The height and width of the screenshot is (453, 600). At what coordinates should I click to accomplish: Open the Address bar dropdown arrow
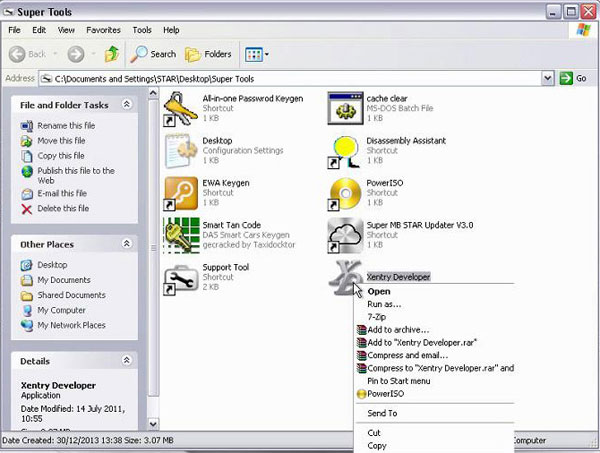[548, 78]
